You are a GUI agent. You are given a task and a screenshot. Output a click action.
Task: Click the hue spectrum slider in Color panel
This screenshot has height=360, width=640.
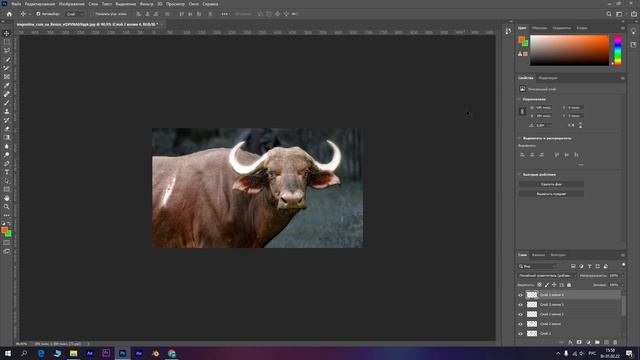pos(618,51)
